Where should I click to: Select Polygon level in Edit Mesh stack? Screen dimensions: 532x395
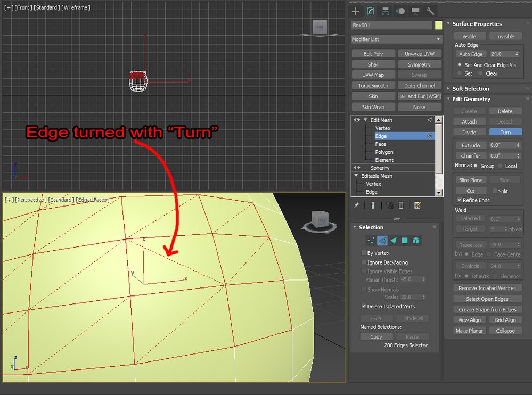384,152
